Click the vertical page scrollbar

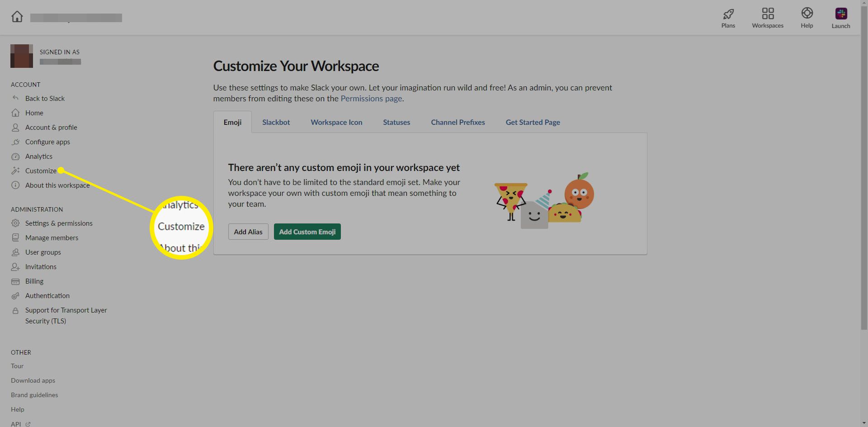(x=864, y=181)
